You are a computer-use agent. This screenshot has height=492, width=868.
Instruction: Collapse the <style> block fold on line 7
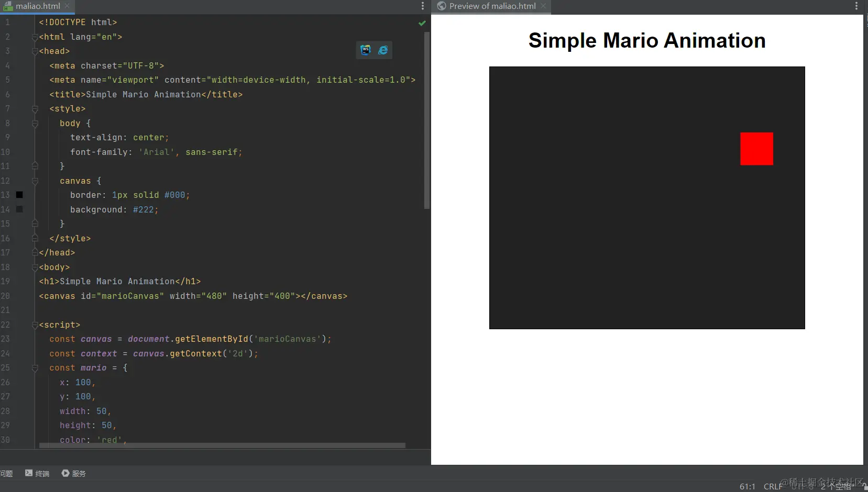click(35, 109)
